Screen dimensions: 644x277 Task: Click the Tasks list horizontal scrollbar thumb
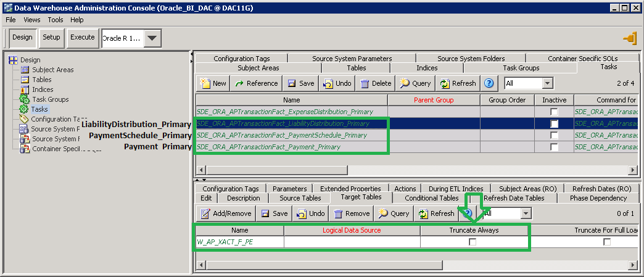(x=277, y=170)
